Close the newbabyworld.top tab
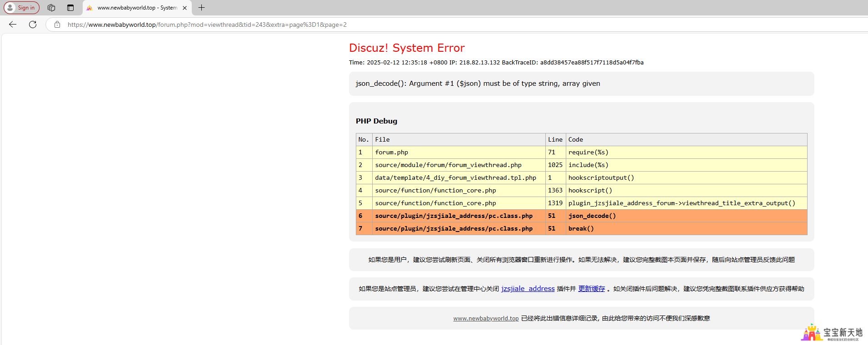Screen dimensions: 868x345 (185, 8)
